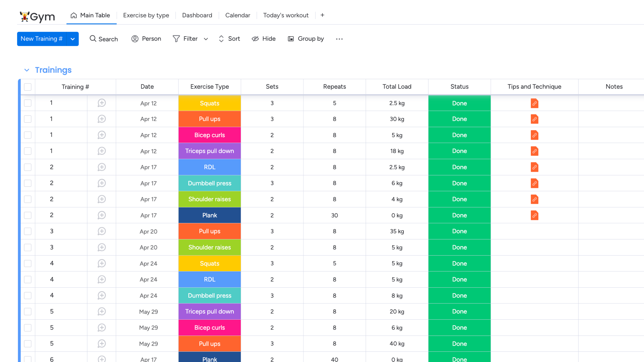
Task: Open conversation bubble for RDL Apr 17 row
Action: pos(101,167)
